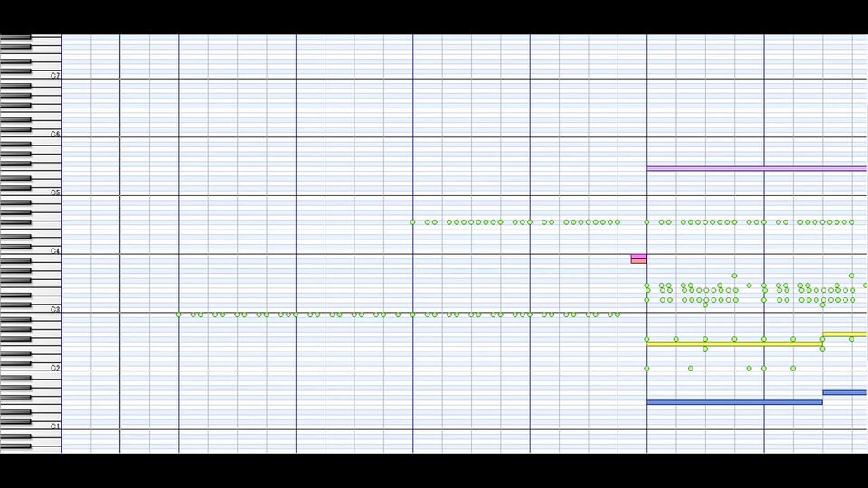The width and height of the screenshot is (868, 488).
Task: Click the C3 piano key
Action: [x=31, y=310]
